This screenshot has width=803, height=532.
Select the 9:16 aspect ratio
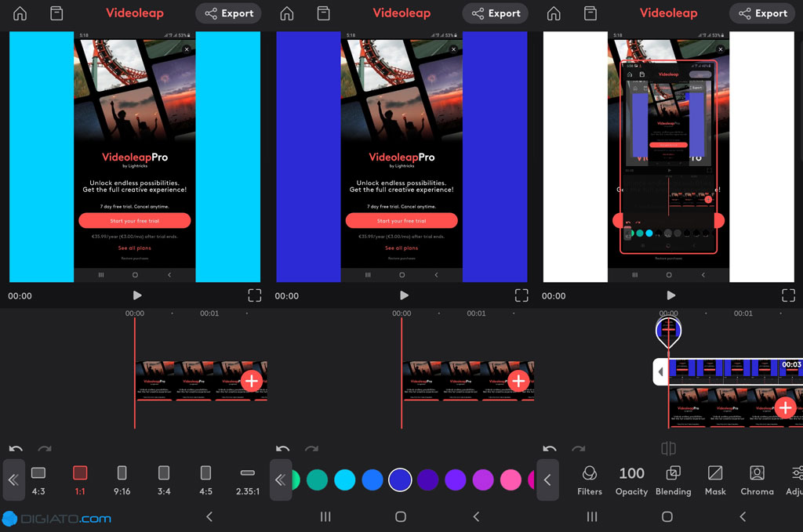pos(122,480)
